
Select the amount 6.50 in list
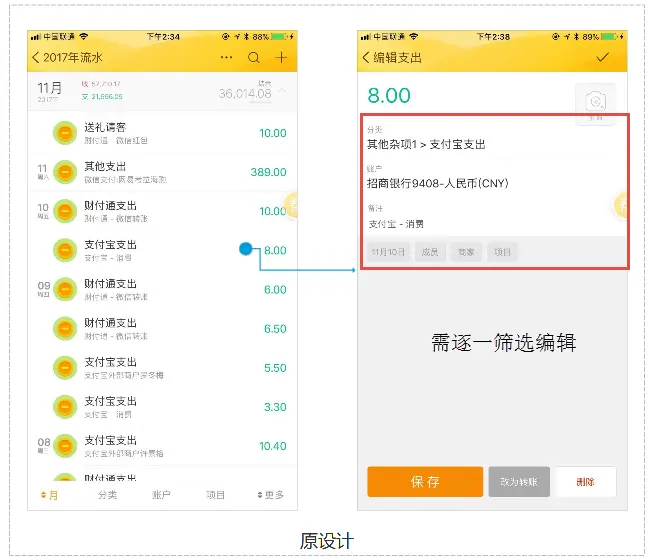pos(275,329)
